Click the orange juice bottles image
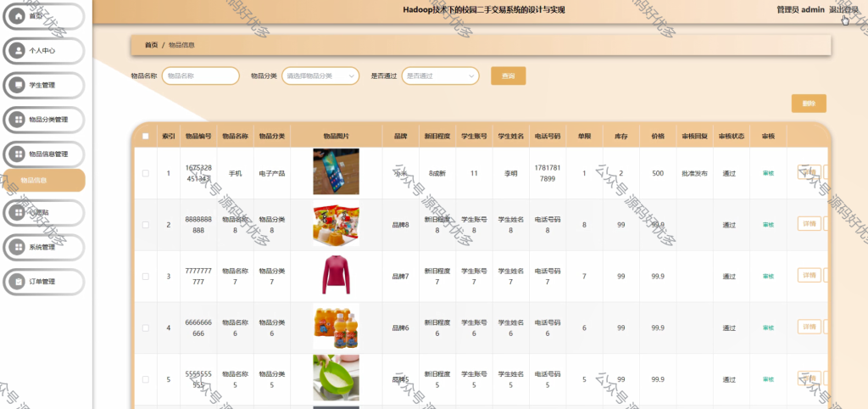Viewport: 868px width, 409px height. point(336,326)
